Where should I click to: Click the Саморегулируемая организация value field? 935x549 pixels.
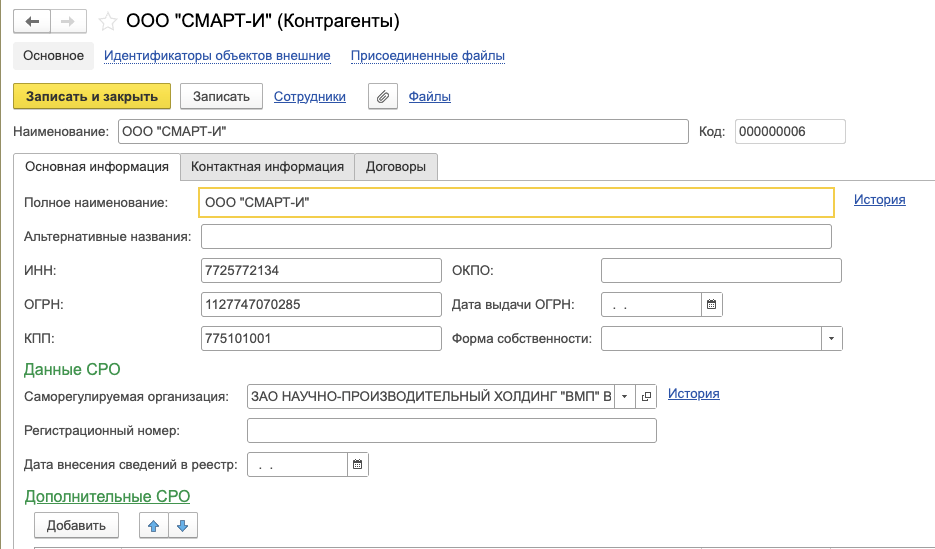click(431, 396)
